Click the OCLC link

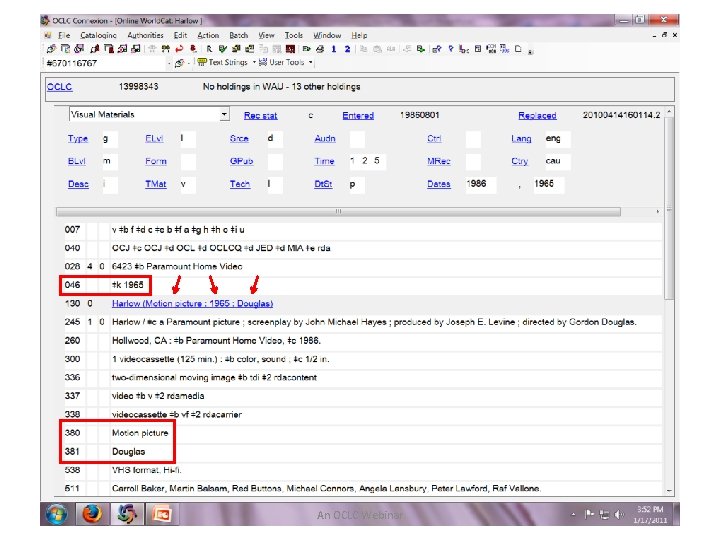point(60,87)
